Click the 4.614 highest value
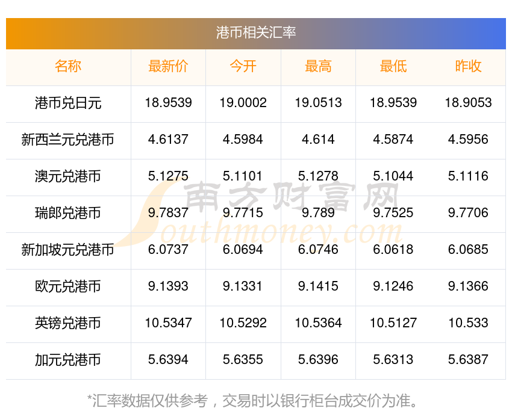The height and width of the screenshot is (420, 512). pos(318,139)
